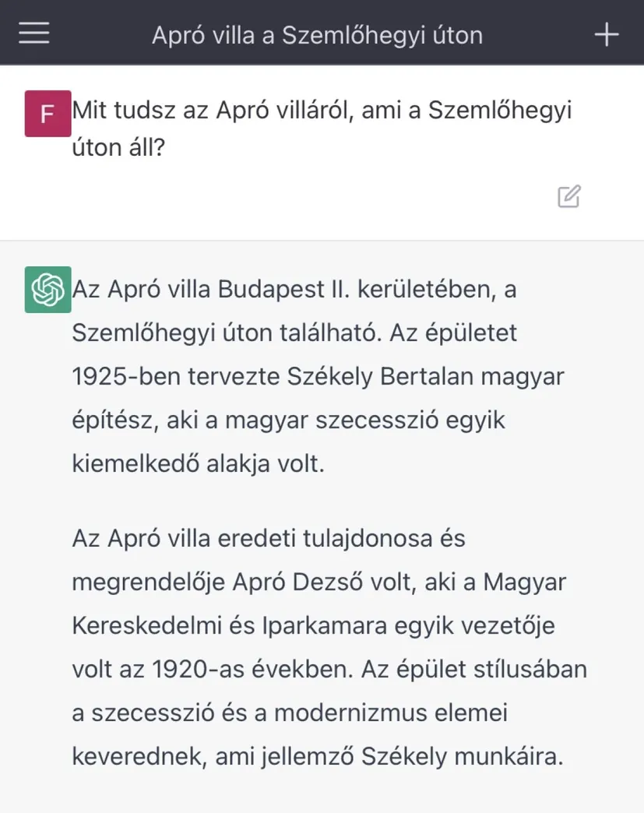The width and height of the screenshot is (644, 813).
Task: Click the red 'F' user avatar
Action: click(x=48, y=114)
